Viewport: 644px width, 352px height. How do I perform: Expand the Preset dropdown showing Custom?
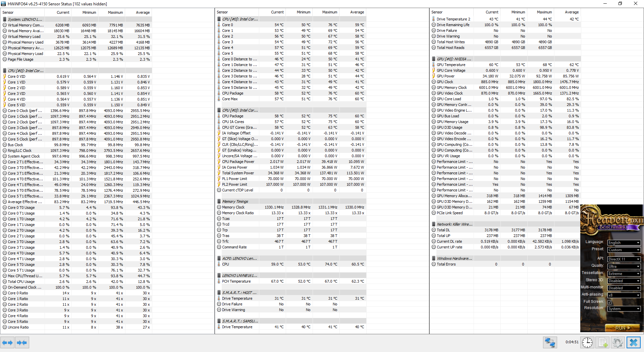coord(624,250)
